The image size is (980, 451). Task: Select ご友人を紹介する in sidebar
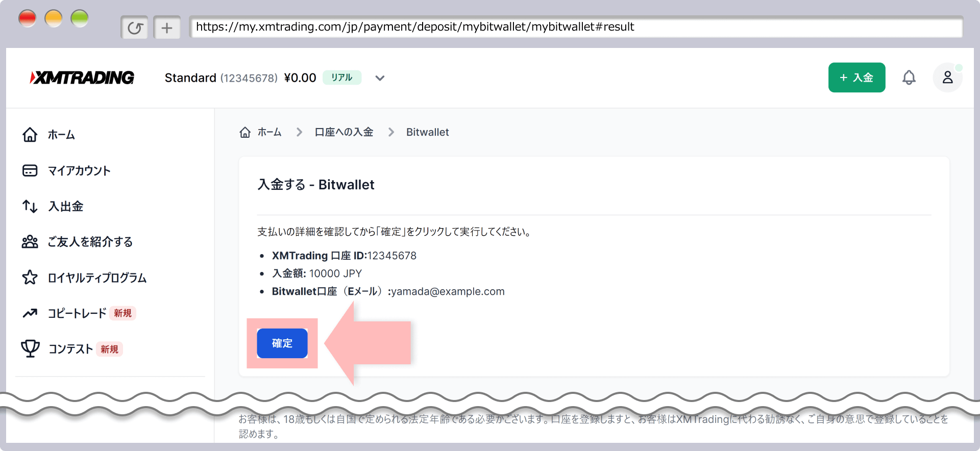90,242
